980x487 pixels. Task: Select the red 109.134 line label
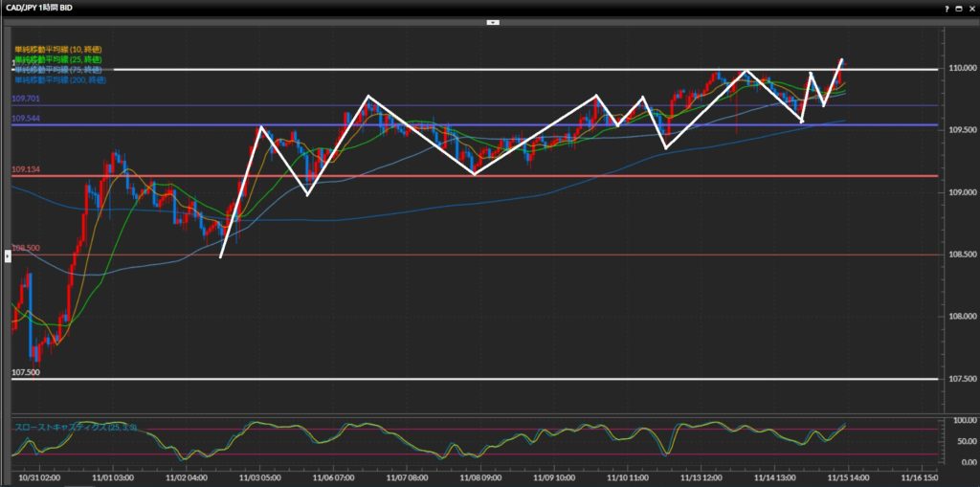[26, 169]
